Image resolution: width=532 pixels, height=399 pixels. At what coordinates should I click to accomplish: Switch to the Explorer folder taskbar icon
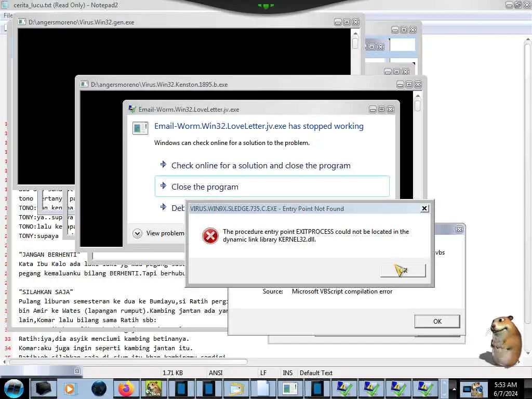click(236, 389)
